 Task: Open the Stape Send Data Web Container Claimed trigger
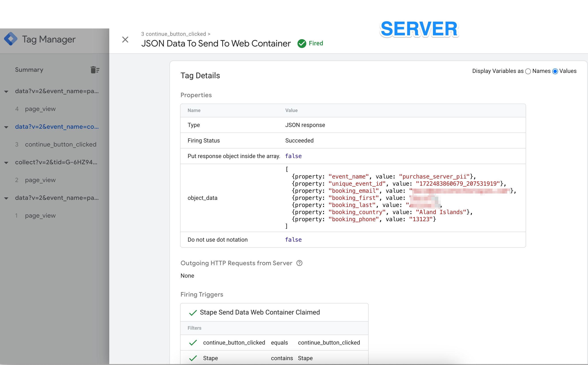260,312
